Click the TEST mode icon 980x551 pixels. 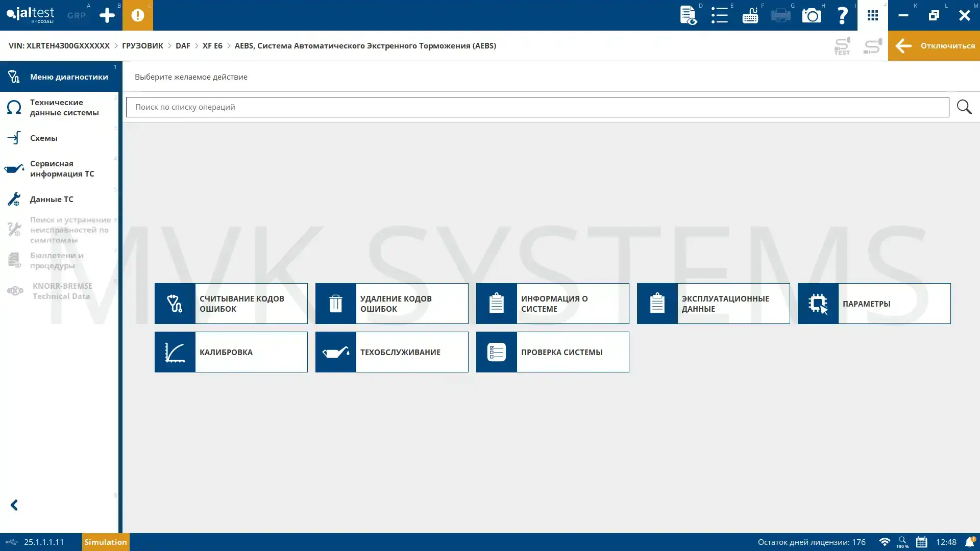click(842, 46)
